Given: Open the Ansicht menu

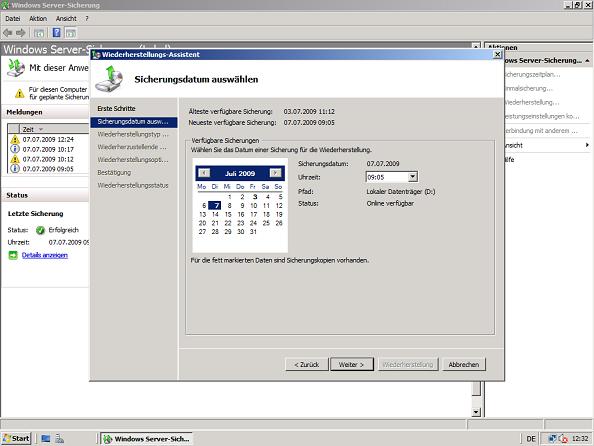Looking at the screenshot, I should pos(66,19).
